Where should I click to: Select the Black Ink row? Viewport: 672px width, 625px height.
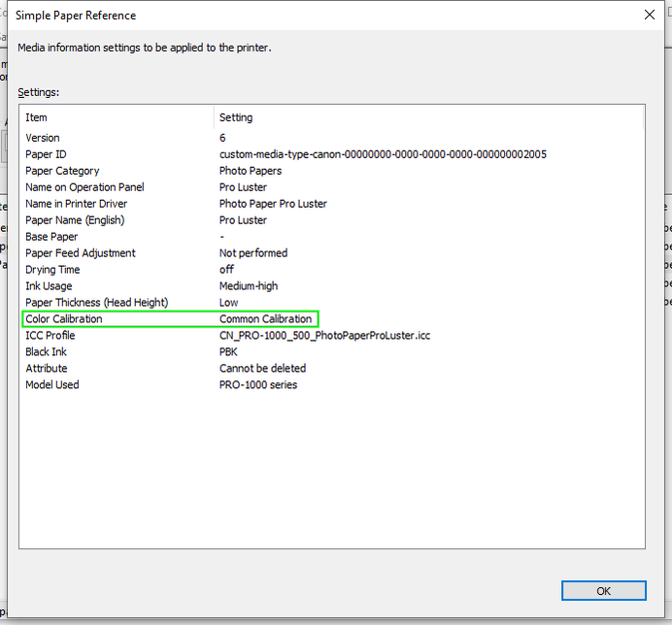[x=332, y=351]
